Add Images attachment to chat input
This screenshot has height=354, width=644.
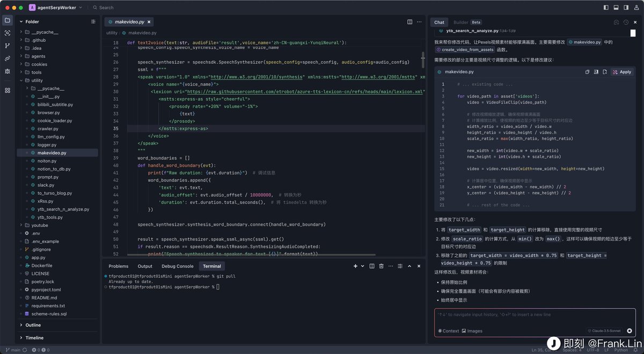[472, 331]
